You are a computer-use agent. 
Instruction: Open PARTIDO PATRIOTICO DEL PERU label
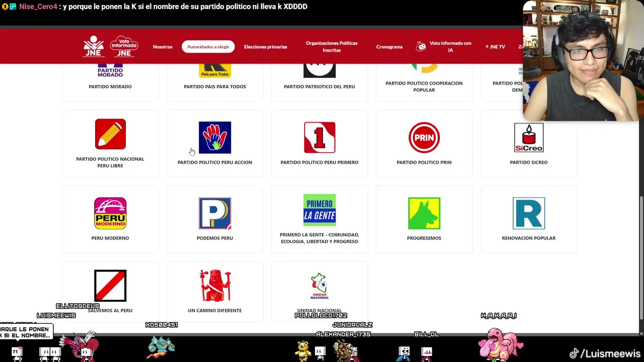click(319, 86)
